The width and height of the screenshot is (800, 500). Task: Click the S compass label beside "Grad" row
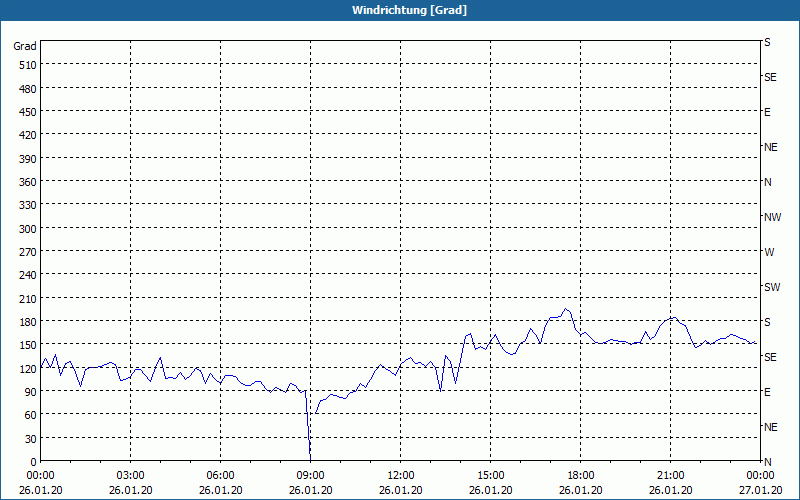coord(767,42)
